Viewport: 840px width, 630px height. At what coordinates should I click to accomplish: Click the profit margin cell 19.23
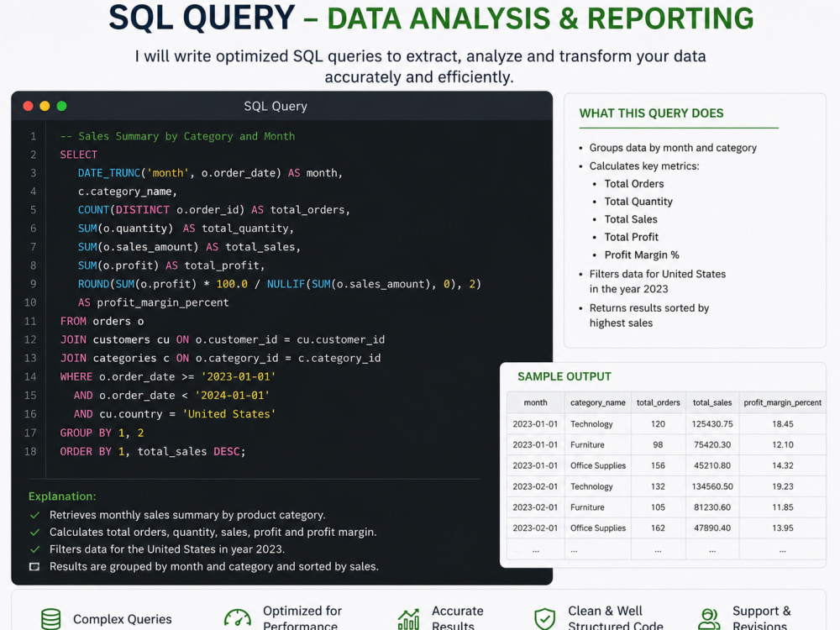[x=783, y=486]
